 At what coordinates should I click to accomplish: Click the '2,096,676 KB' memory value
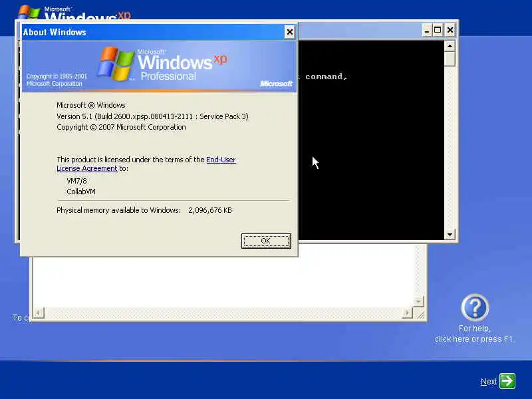click(210, 210)
